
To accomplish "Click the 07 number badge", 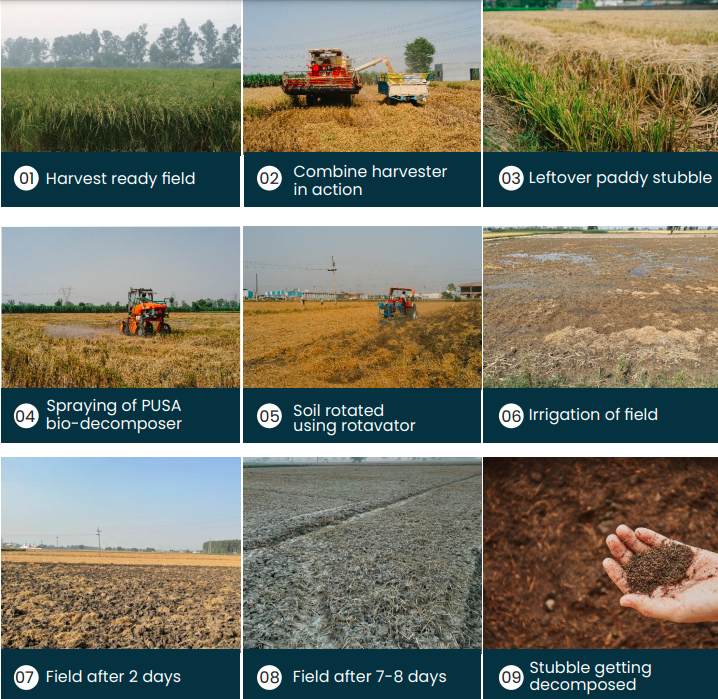I will pos(26,677).
